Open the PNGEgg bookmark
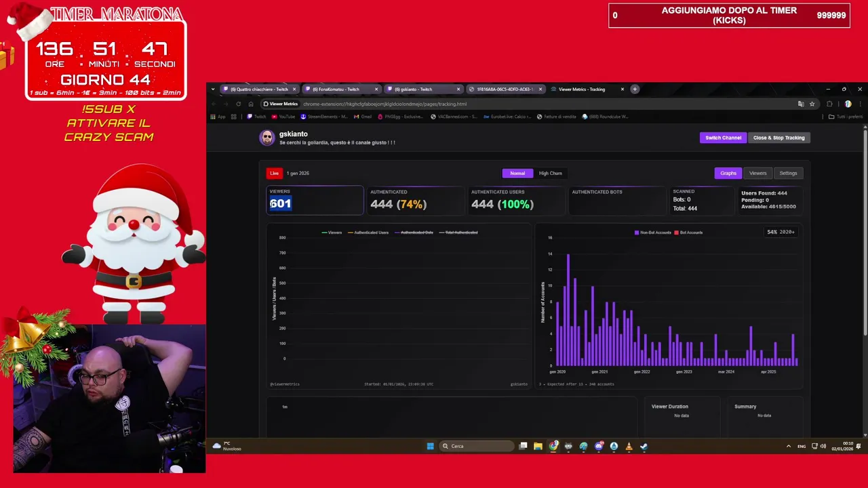This screenshot has width=868, height=488. (402, 117)
